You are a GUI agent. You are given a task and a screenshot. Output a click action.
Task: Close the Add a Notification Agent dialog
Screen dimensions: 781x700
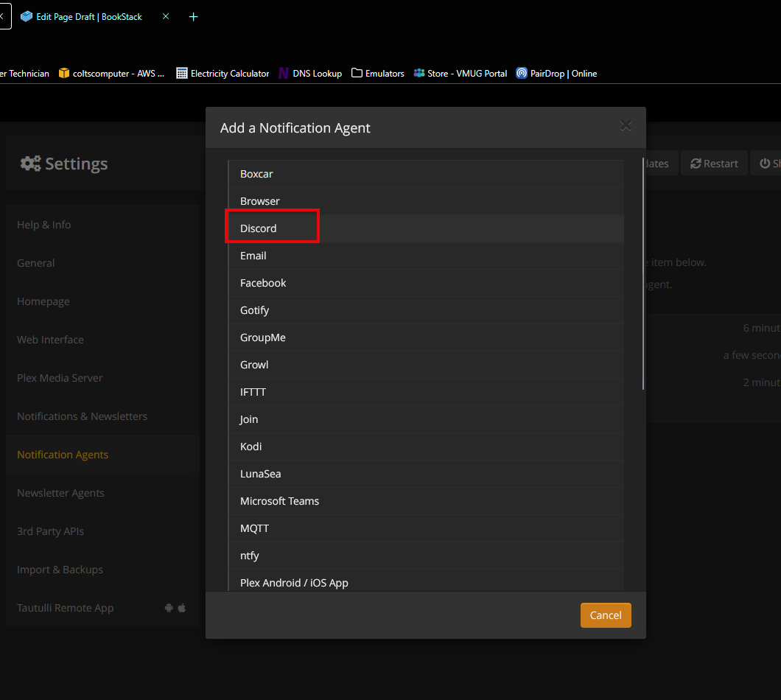point(626,125)
